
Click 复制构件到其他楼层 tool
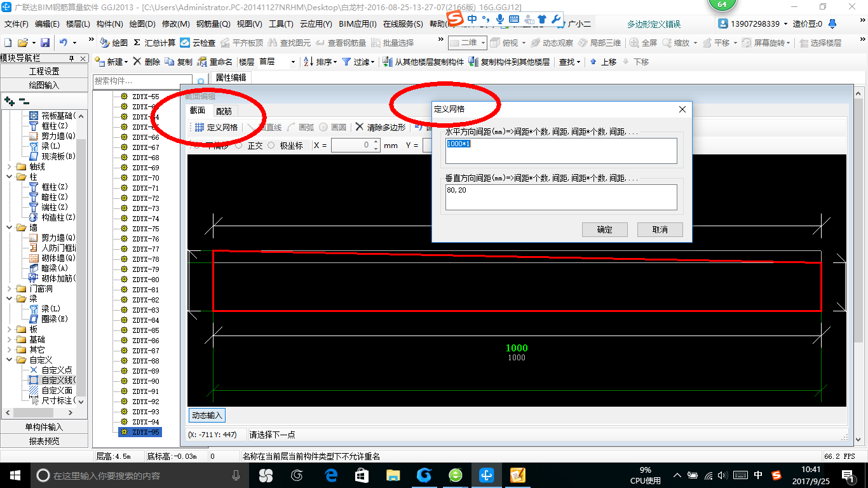(509, 62)
